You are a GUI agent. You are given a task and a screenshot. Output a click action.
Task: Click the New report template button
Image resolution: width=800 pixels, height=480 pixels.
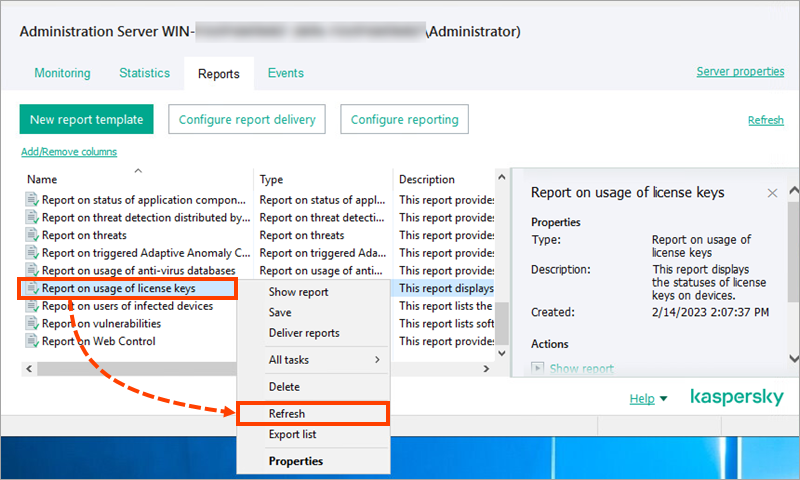[x=87, y=119]
